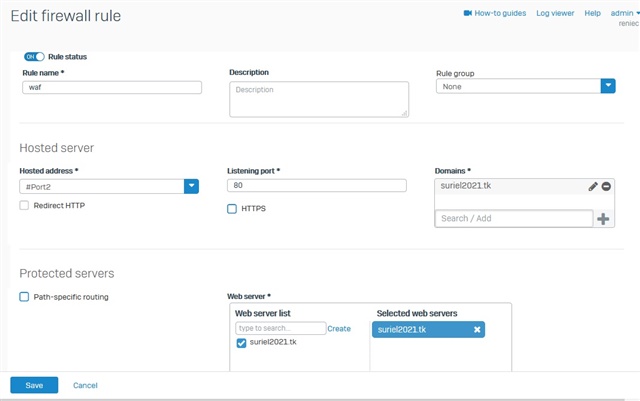This screenshot has height=401, width=640.
Task: Check the HTTPS checkbox
Action: coord(232,209)
